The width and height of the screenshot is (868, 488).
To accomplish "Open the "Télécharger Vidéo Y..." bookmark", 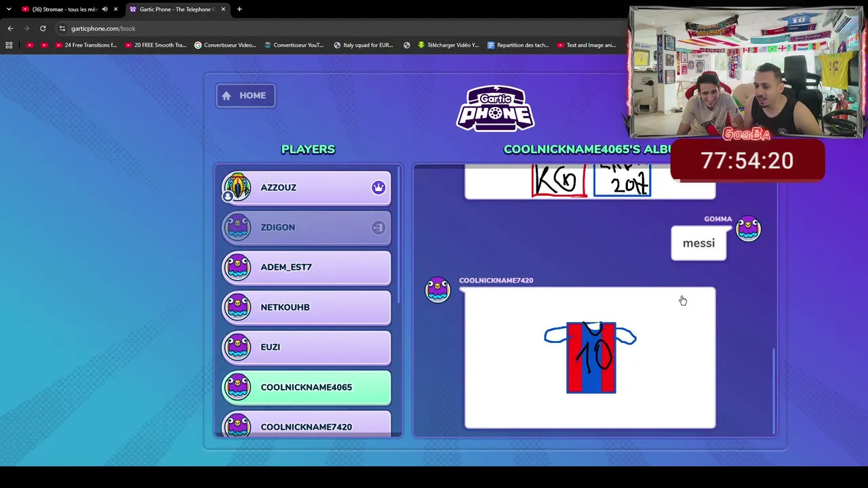I will click(x=448, y=45).
